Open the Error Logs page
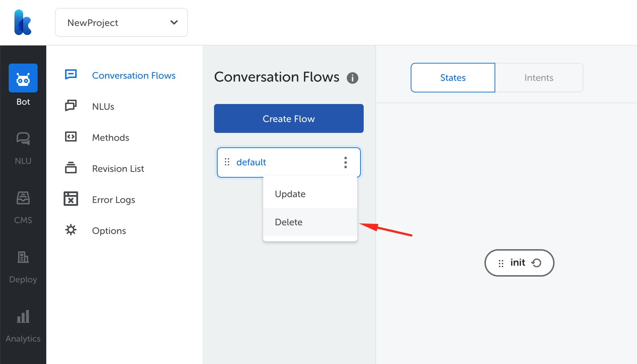The width and height of the screenshot is (637, 364). [114, 200]
